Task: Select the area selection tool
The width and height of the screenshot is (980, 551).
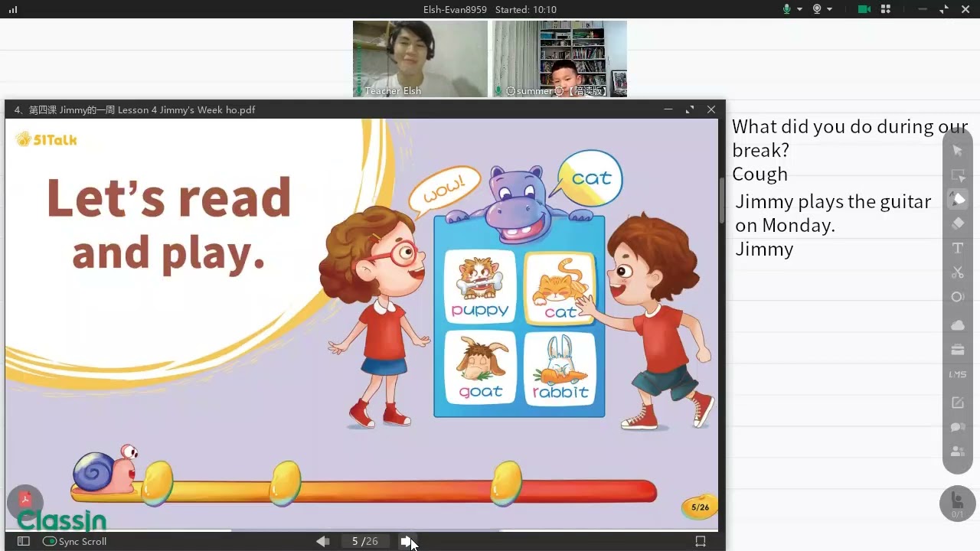Action: (957, 174)
